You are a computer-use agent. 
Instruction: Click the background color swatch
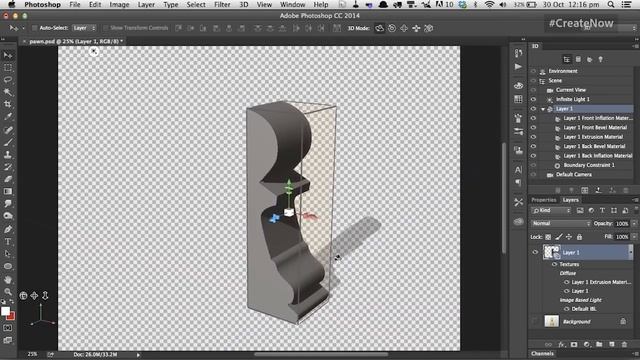(x=12, y=316)
